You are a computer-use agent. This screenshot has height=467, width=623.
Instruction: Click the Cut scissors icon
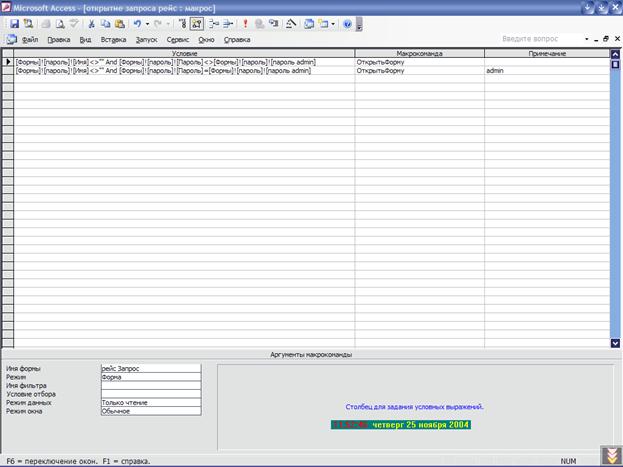(91, 23)
